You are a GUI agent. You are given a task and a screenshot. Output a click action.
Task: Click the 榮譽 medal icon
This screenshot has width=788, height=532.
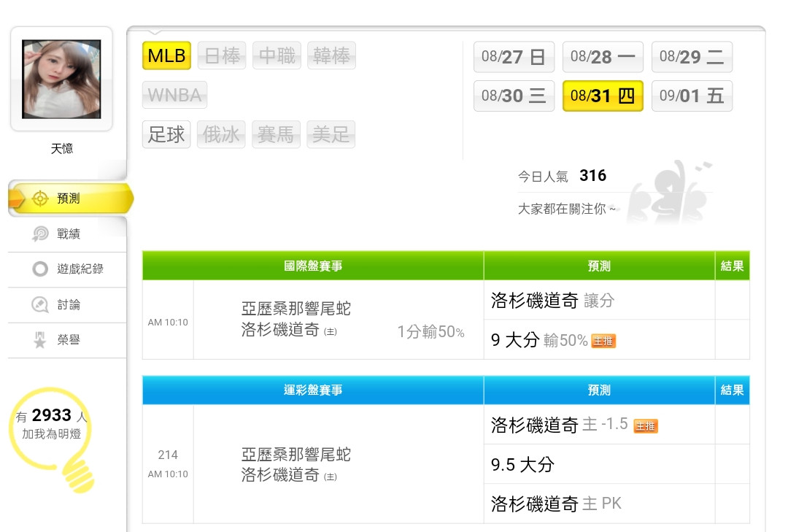click(x=40, y=340)
